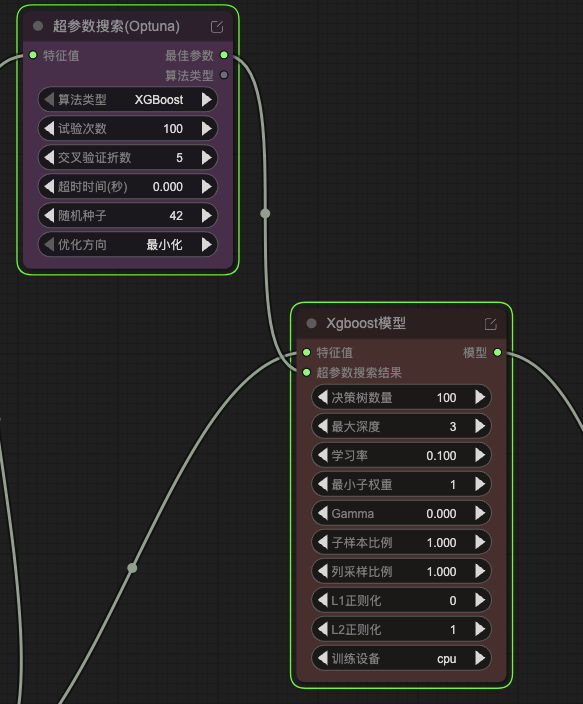
Task: Click the 学习率 value field showing 0.100
Action: (401, 455)
